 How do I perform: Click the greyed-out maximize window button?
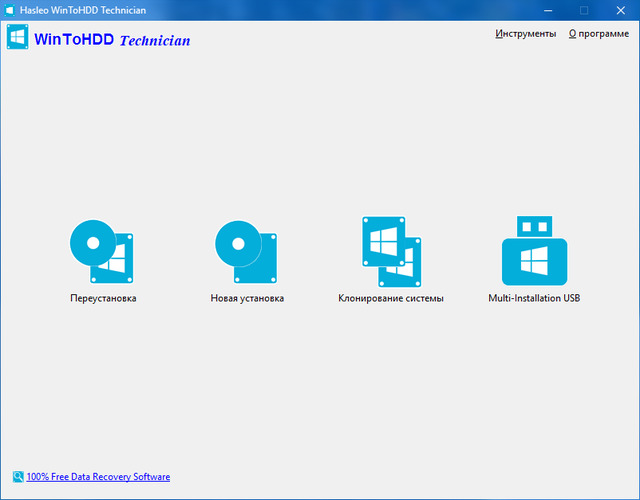coord(584,10)
